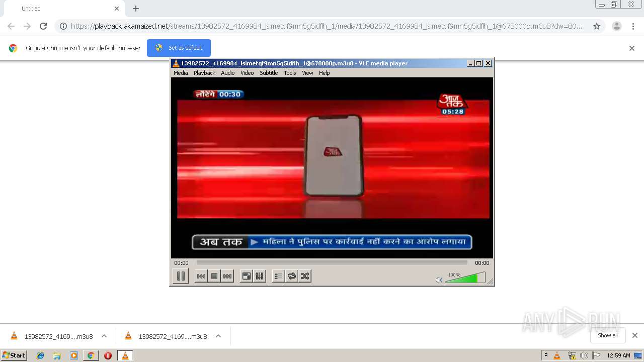Close the downloads bar

[635, 335]
